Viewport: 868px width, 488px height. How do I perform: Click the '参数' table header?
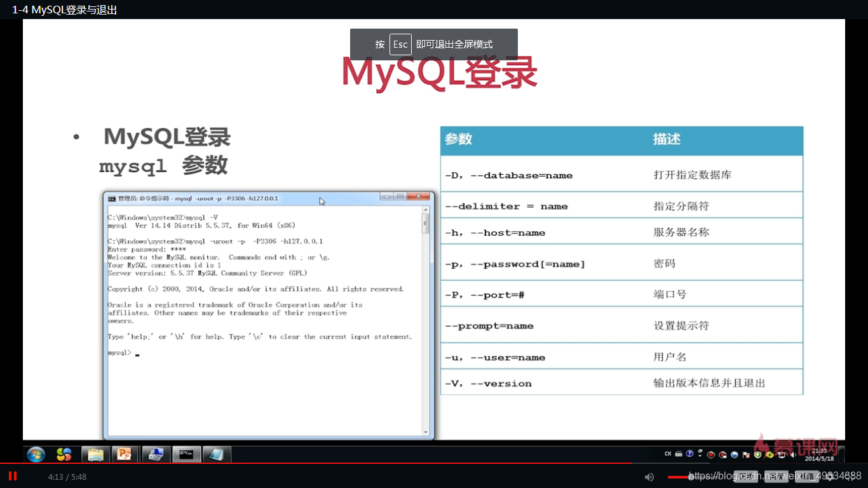click(x=459, y=139)
